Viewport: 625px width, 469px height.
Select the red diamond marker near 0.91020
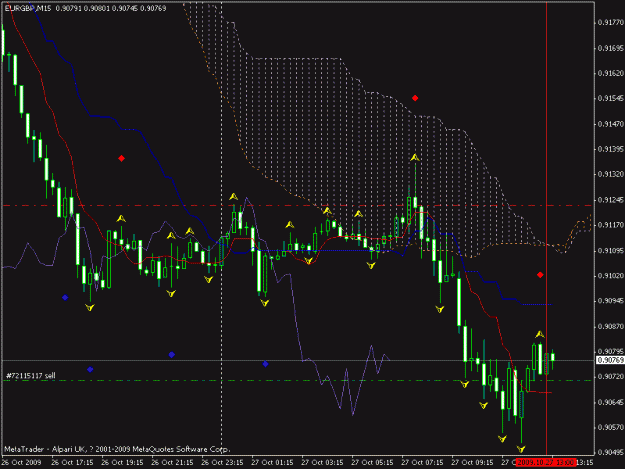540,275
